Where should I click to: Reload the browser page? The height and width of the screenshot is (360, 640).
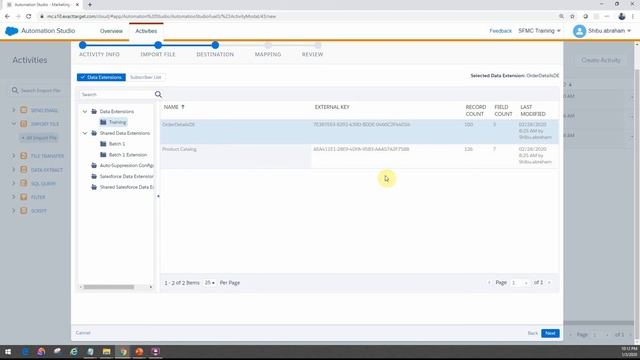coord(29,16)
